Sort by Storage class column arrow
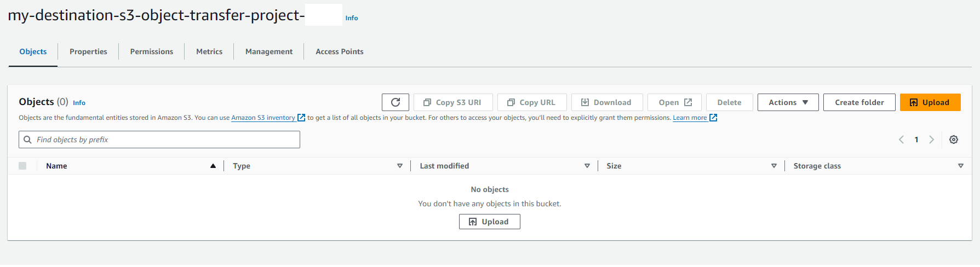Viewport: 980px width, 267px height. 961,166
